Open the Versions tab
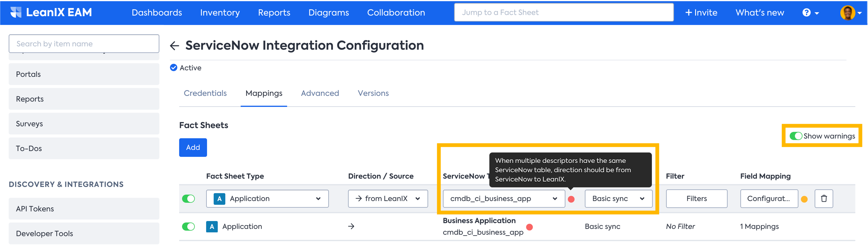Image resolution: width=868 pixels, height=246 pixels. click(373, 93)
